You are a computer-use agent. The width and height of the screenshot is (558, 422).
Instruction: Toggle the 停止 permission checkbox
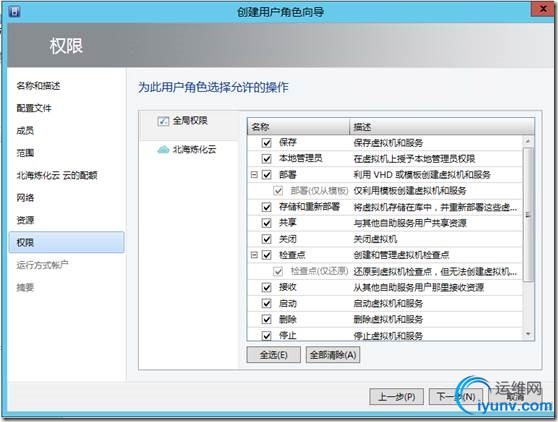click(x=267, y=336)
